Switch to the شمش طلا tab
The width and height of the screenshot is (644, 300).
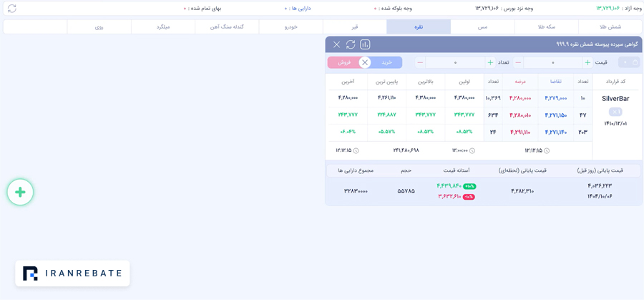pos(610,26)
